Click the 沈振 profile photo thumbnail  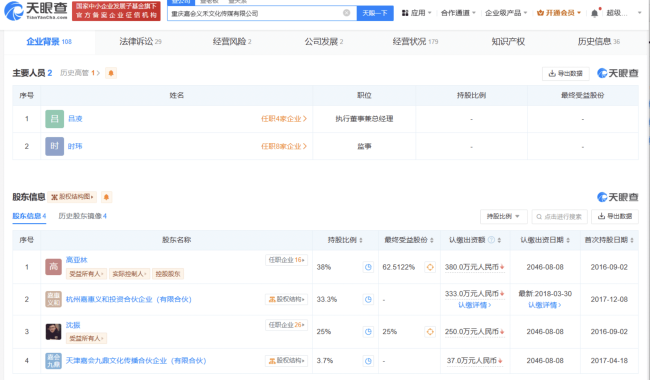click(53, 332)
